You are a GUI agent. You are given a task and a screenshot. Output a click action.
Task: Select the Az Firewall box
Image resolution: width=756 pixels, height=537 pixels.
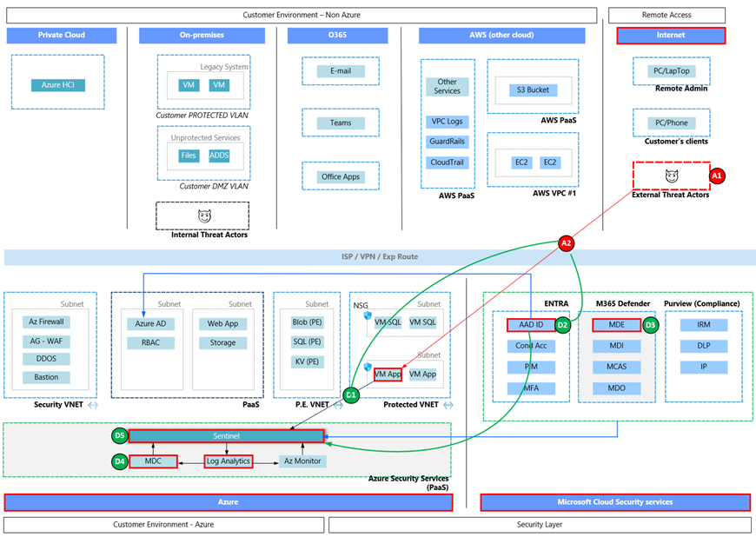46,322
